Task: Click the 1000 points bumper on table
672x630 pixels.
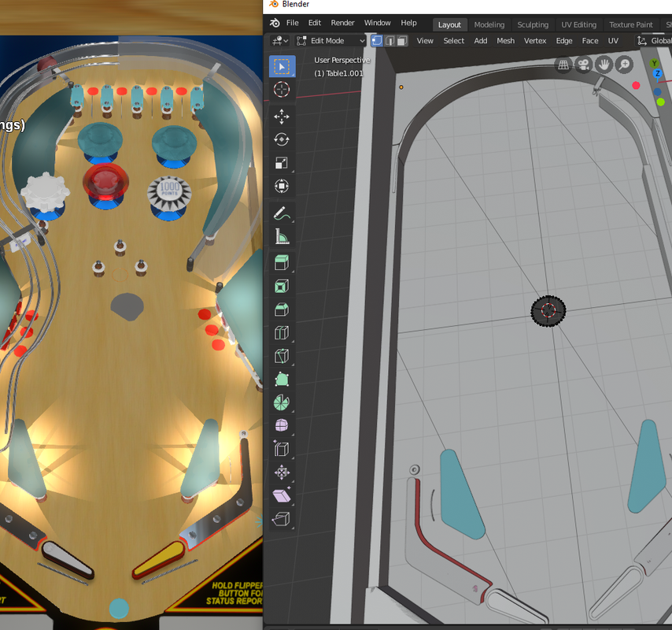Action: [x=169, y=196]
